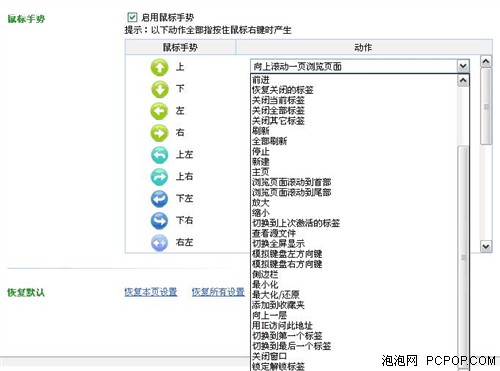Viewport: 500px width, 371px height.
Task: Click gesture table scrollbar up arrow
Action: pyautogui.click(x=486, y=61)
